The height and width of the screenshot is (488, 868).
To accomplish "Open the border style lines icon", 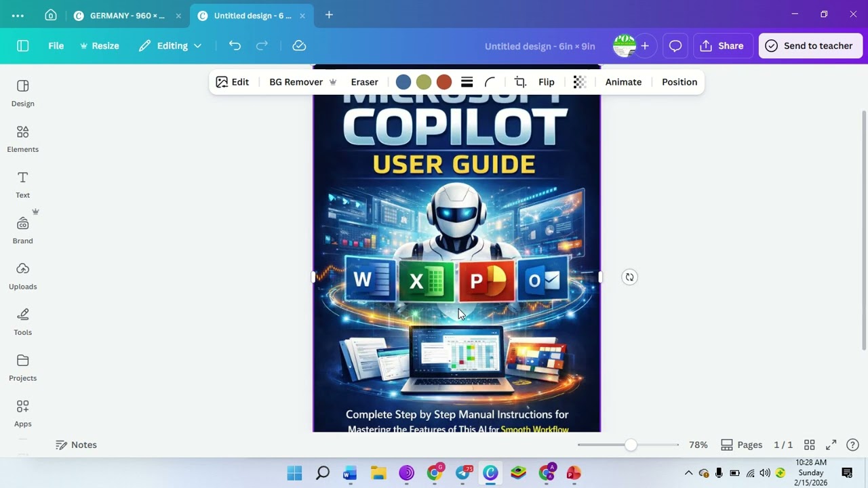I will 467,82.
